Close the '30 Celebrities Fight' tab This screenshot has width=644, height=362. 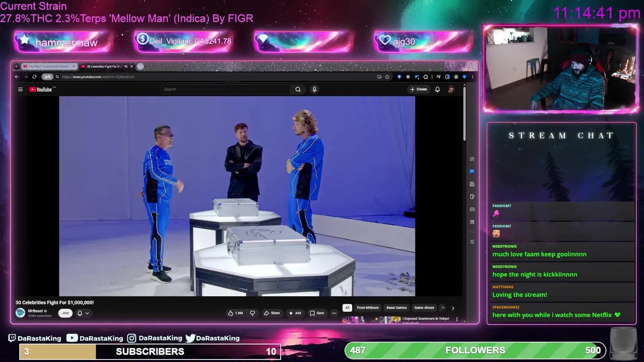(x=131, y=66)
